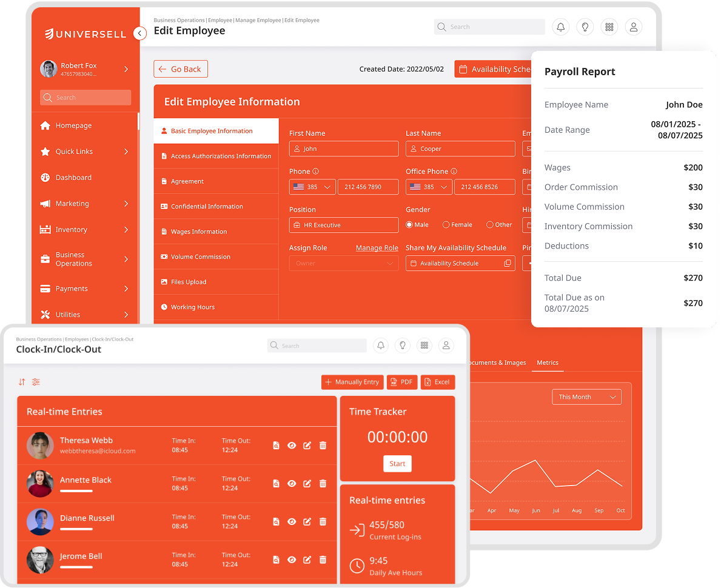The width and height of the screenshot is (724, 588).
Task: Export entries with Excel button
Action: (438, 382)
